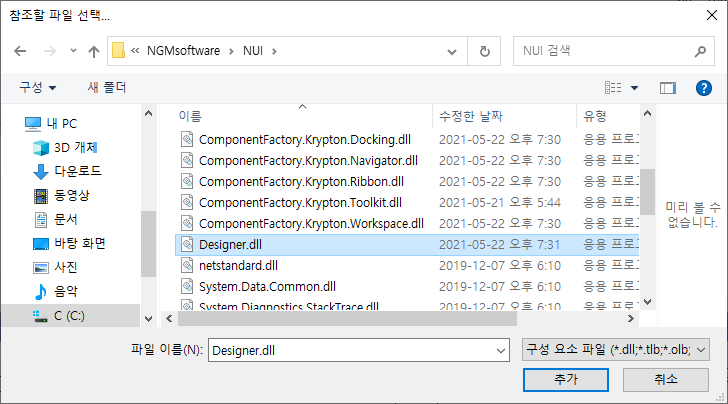Viewport: 728px width, 404px height.
Task: Click Krypton.Toolkit.dll file icon
Action: click(x=187, y=202)
